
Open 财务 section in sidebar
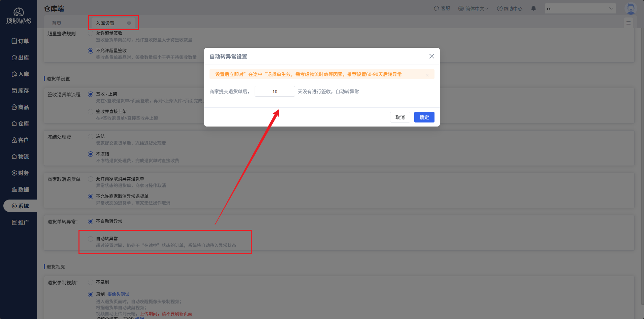(x=20, y=173)
